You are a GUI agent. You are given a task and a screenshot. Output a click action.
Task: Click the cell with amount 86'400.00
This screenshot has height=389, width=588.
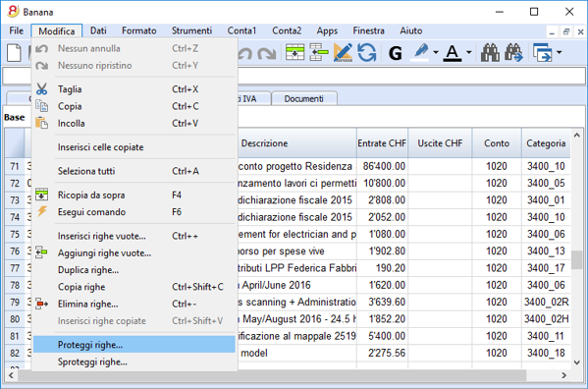tap(382, 166)
